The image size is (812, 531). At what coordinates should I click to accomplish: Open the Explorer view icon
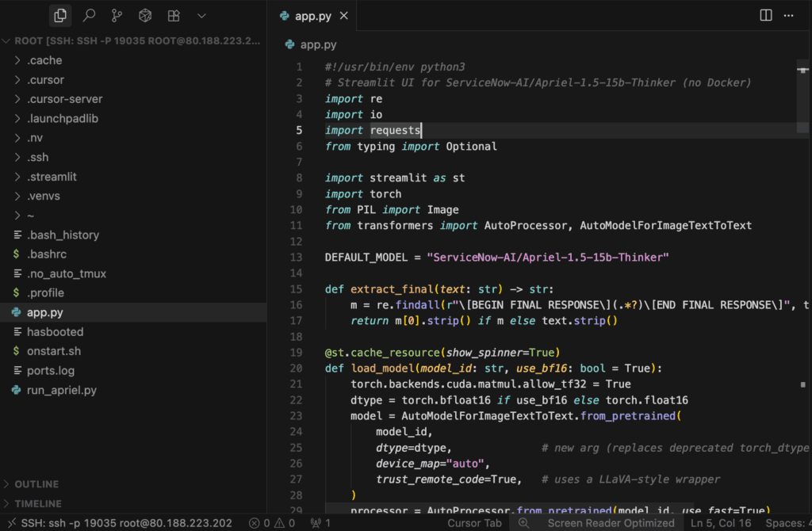tap(60, 15)
